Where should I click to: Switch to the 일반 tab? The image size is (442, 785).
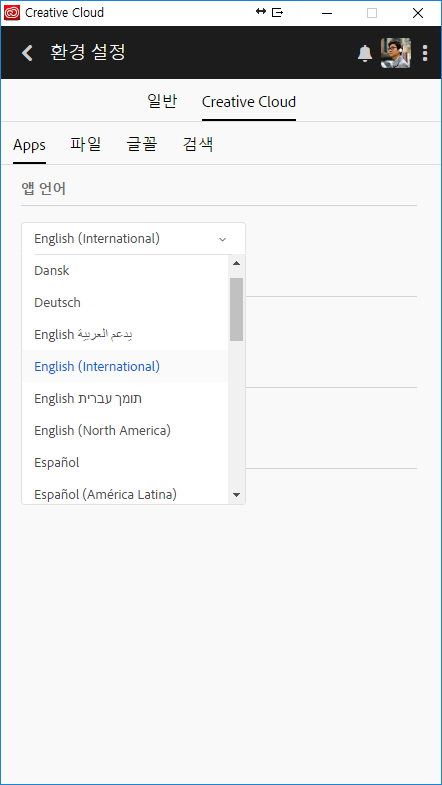tap(162, 102)
